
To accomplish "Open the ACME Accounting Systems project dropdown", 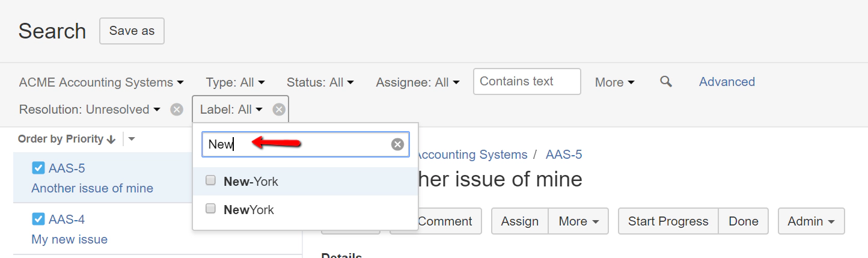I will coord(101,82).
